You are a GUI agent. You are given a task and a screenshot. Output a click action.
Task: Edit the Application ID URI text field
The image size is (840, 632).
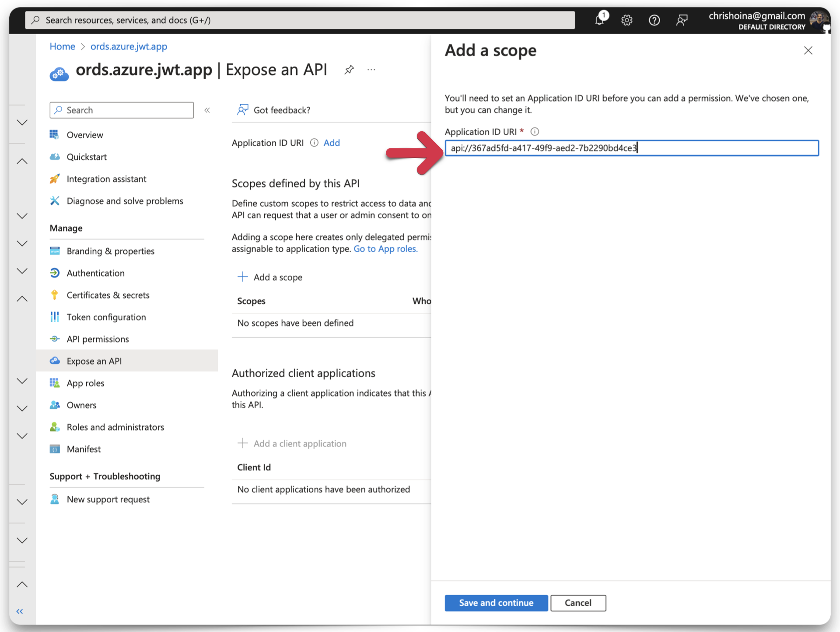tap(631, 148)
